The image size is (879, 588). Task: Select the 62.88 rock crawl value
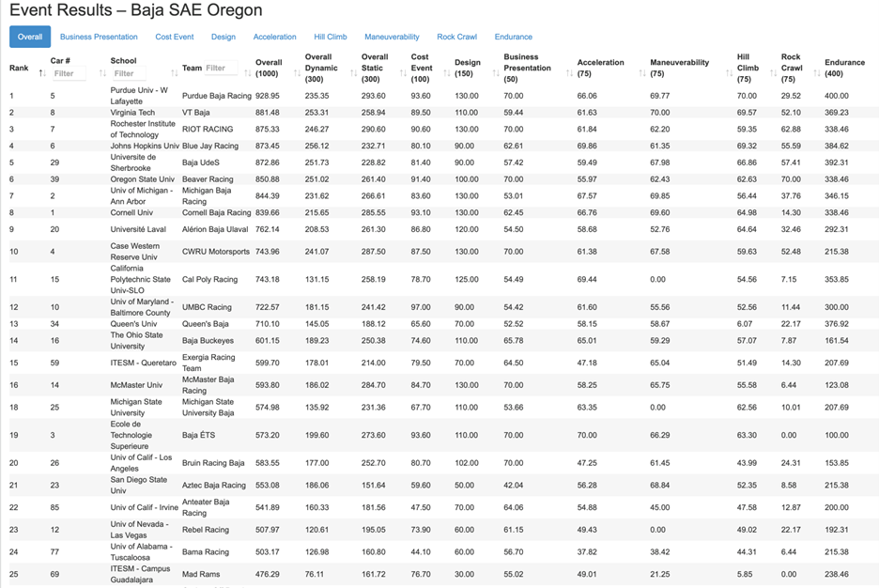point(791,129)
